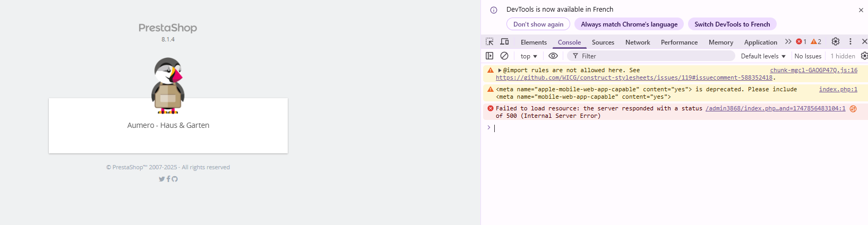Viewport: 868px width, 225px height.
Task: Open the DevTools three-dot customize menu
Action: pos(850,41)
